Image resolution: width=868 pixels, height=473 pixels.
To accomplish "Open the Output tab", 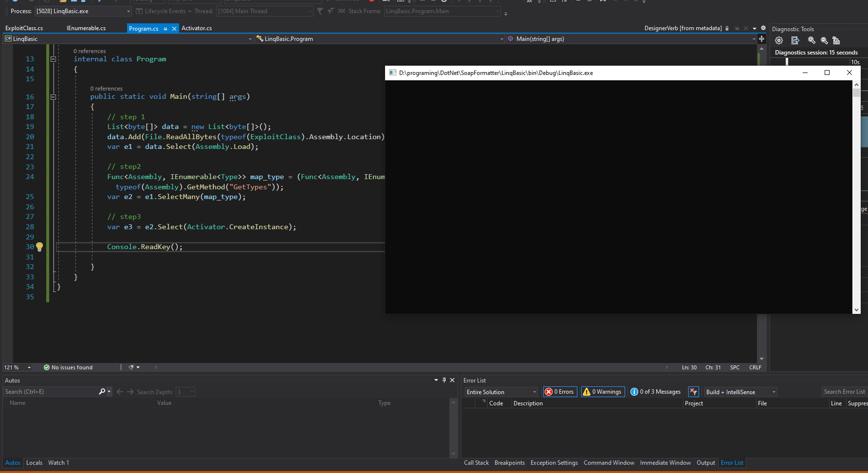I will (x=706, y=463).
